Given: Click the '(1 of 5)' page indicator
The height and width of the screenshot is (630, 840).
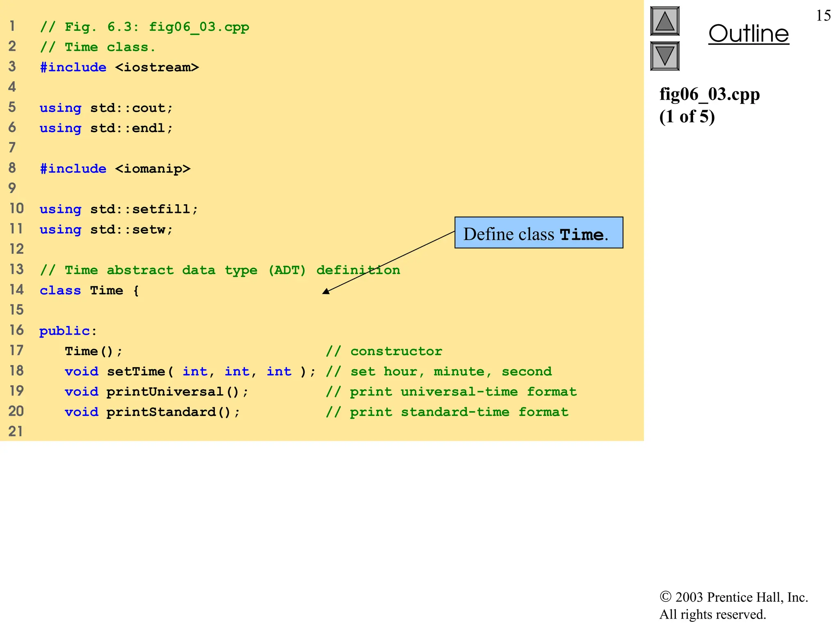Looking at the screenshot, I should coord(687,116).
